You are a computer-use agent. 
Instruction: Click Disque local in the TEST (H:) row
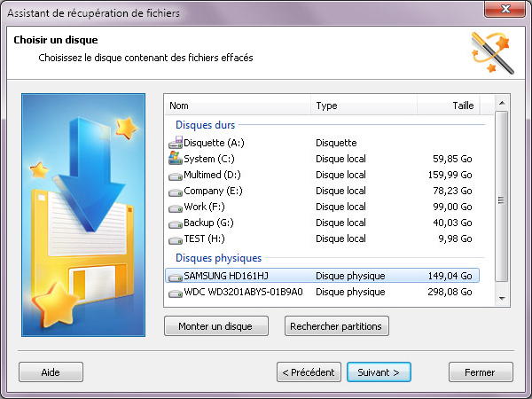tap(340, 239)
